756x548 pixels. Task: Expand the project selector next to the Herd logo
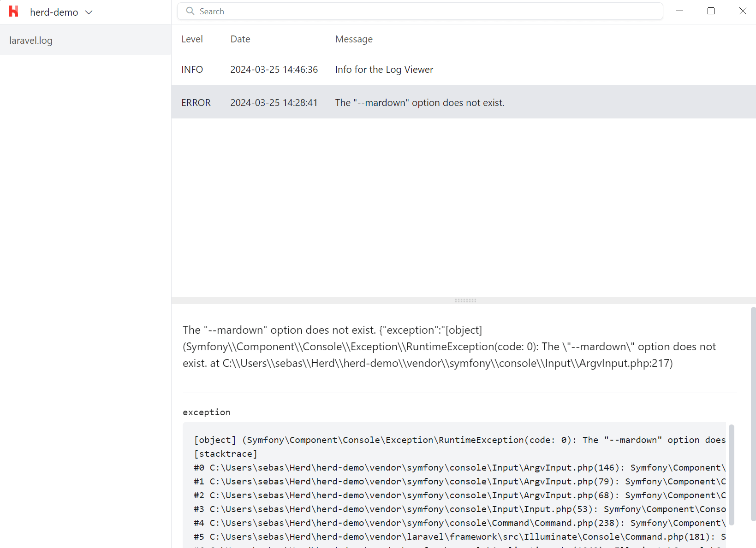point(89,12)
